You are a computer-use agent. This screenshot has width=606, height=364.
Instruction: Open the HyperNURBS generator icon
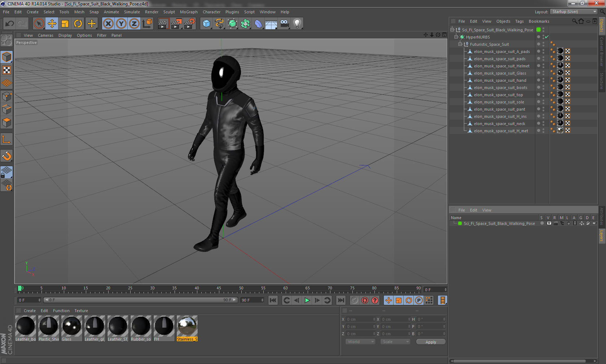232,24
